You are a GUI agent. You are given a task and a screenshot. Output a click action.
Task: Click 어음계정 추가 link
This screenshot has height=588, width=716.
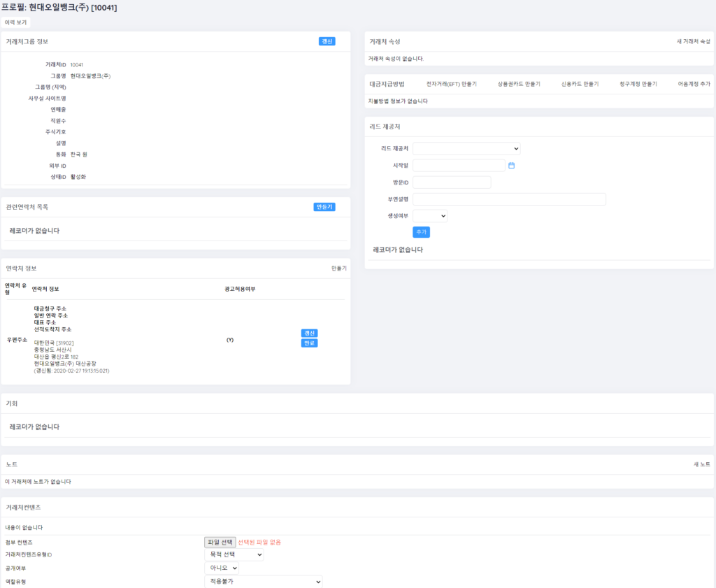[x=694, y=84]
